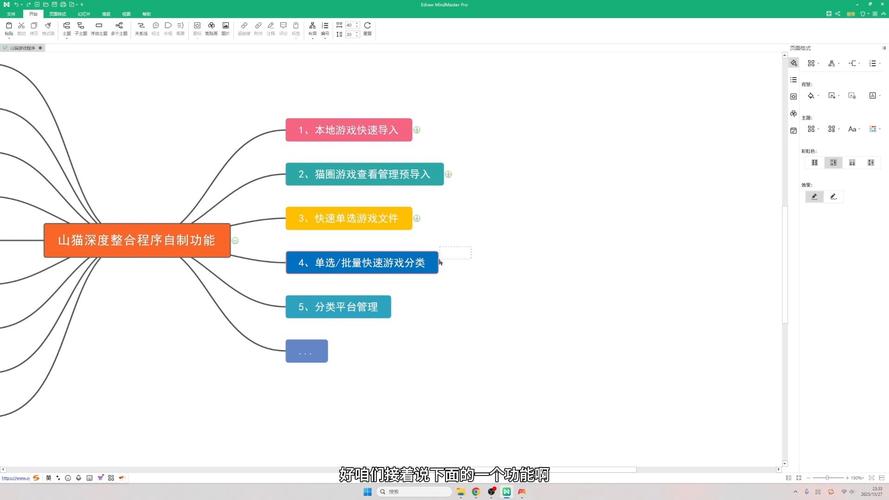Open the Mark icons tool
Viewport: 889px width, 500px height.
197,26
